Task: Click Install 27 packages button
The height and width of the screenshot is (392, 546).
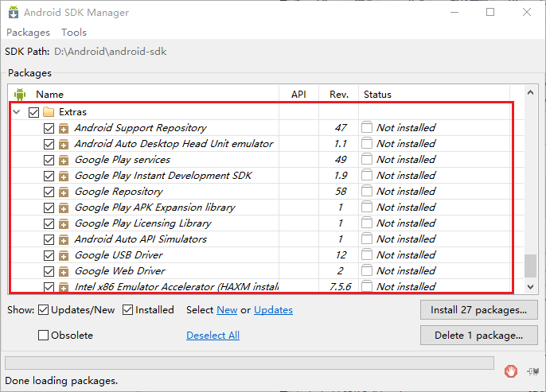Action: (479, 310)
